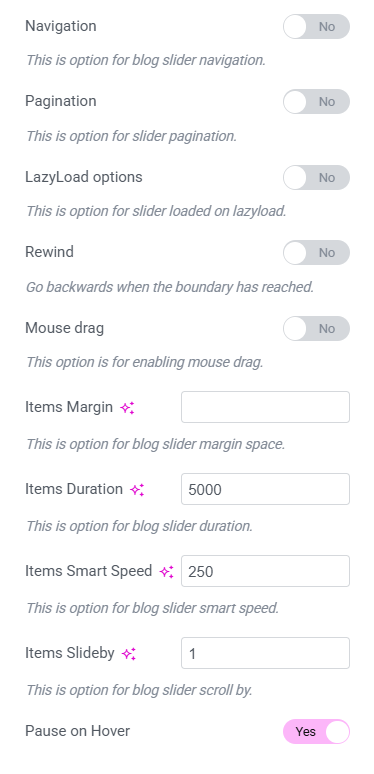Viewport: 374px width, 774px height.
Task: Click the Mouse drag label text
Action: coord(65,328)
